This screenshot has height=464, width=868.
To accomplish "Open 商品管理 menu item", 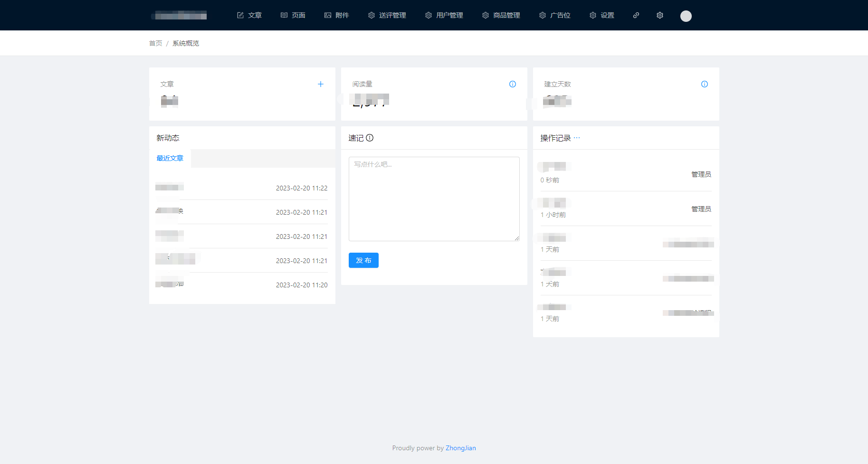I will click(501, 15).
